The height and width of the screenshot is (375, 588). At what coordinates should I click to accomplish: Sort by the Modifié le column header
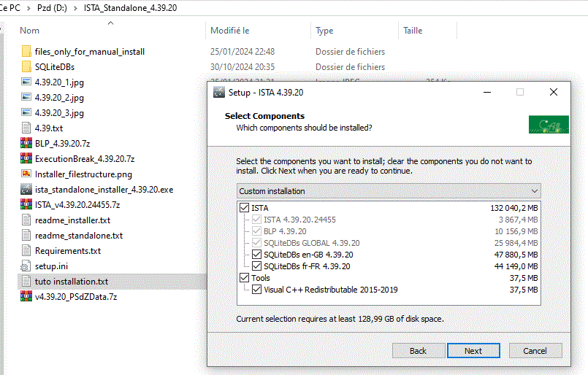point(230,31)
